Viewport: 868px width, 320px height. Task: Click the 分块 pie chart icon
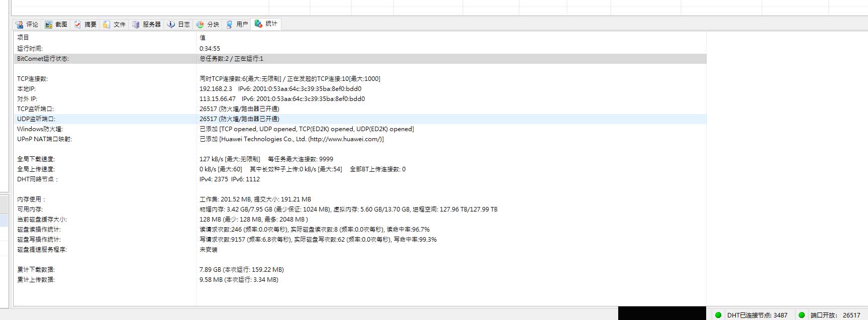point(200,25)
